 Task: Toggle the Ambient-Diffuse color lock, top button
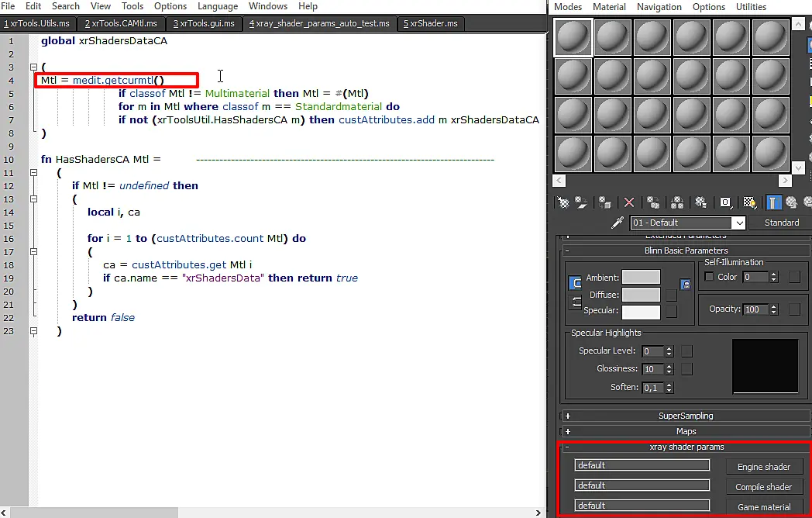[576, 282]
